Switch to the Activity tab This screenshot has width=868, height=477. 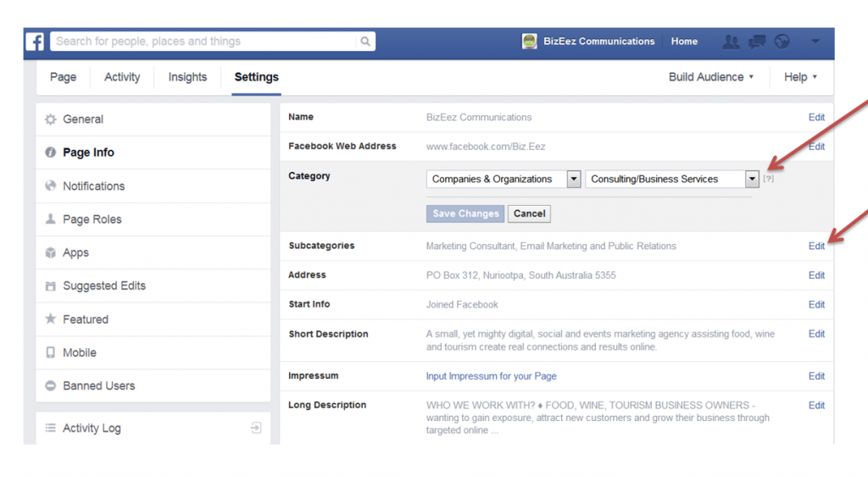point(122,77)
